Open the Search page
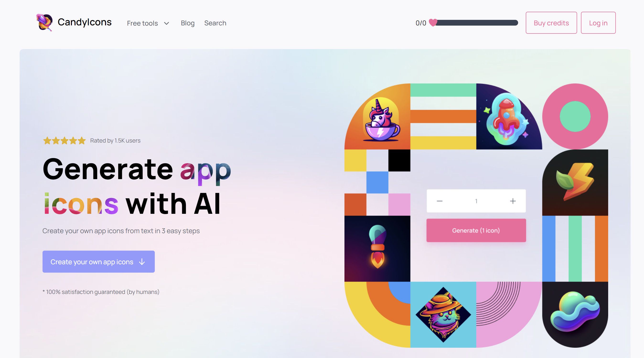 point(215,22)
